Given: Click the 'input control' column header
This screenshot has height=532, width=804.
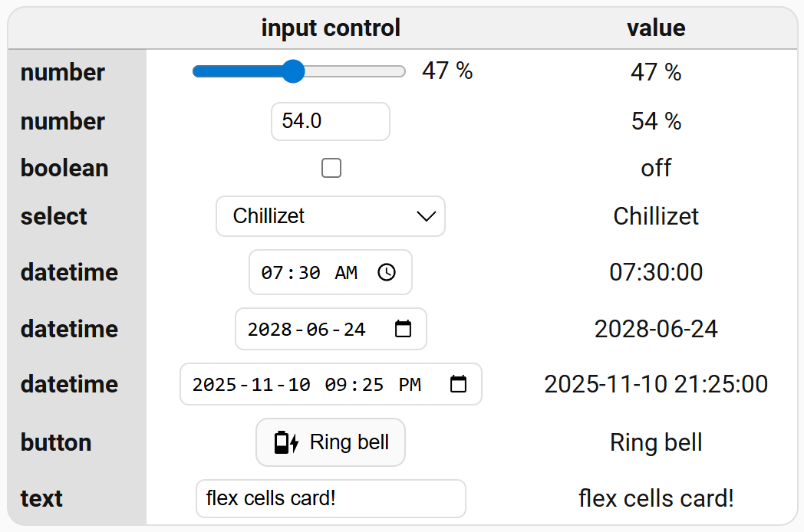Looking at the screenshot, I should tap(330, 28).
